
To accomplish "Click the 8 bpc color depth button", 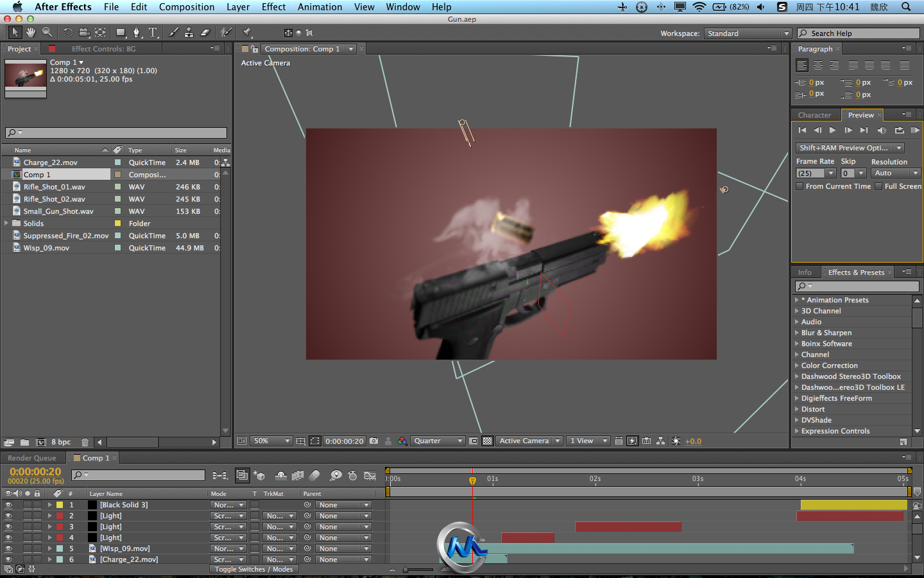I will click(61, 442).
